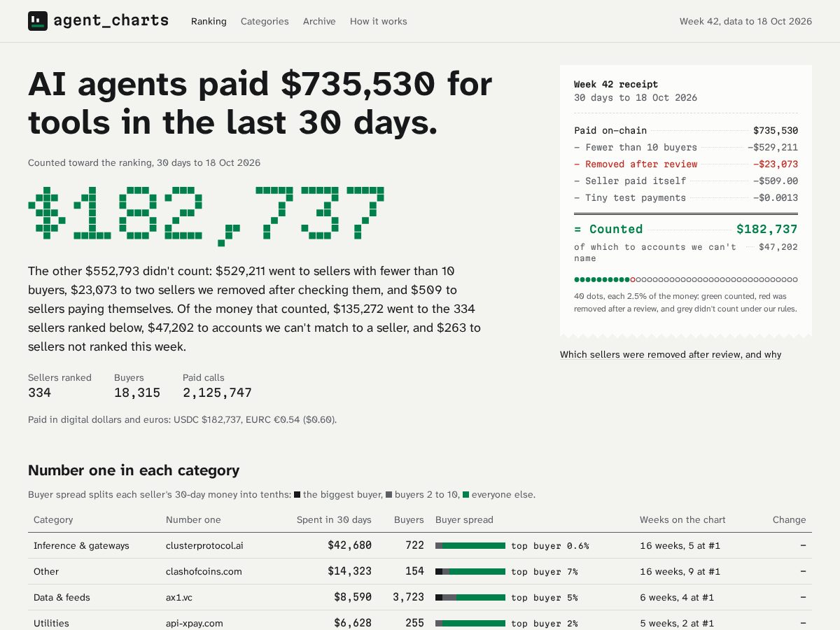Click the '6 weeks, 4 at #1' cell
840x630 pixels.
point(677,598)
